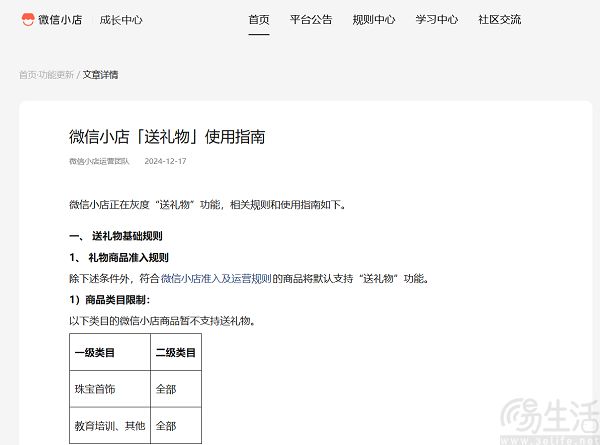Select the 首页 navigation tab
The image size is (600, 445).
click(259, 20)
